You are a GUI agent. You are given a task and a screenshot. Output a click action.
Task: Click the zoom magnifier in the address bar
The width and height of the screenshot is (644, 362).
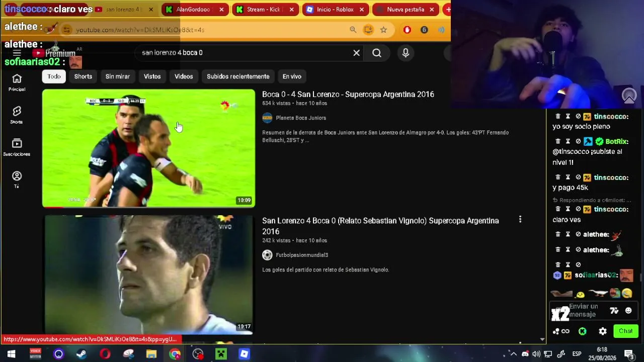[x=353, y=30]
